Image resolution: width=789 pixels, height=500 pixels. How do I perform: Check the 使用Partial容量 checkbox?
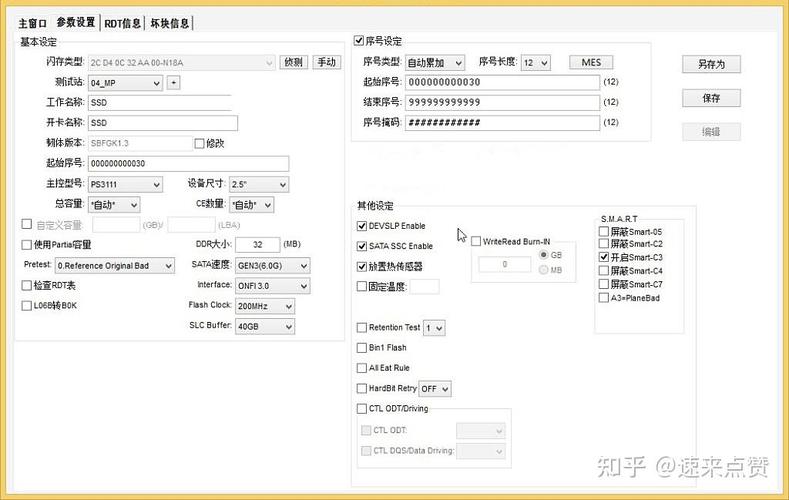click(27, 245)
